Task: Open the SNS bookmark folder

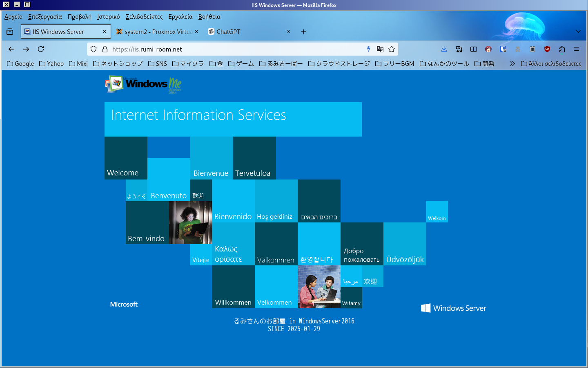Action: pyautogui.click(x=158, y=63)
